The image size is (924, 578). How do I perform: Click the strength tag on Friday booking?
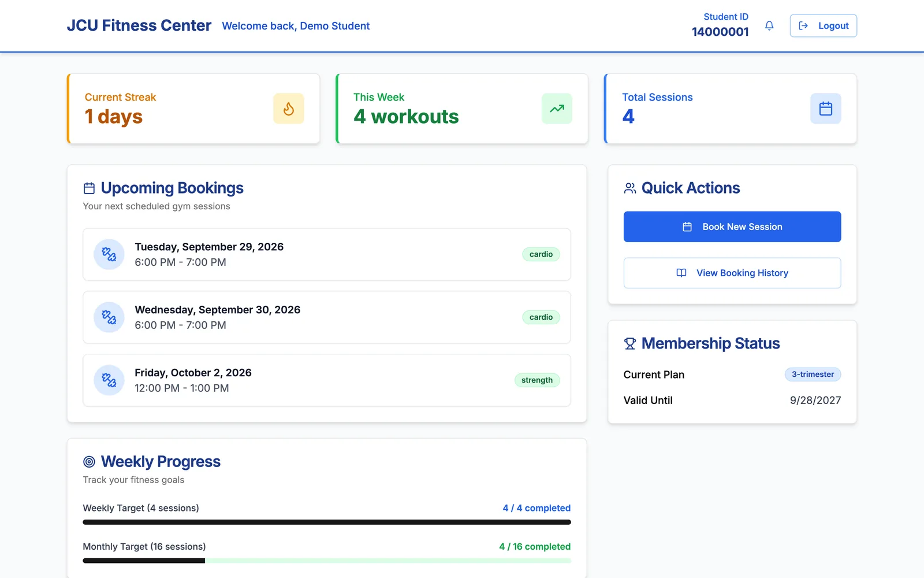[537, 380]
